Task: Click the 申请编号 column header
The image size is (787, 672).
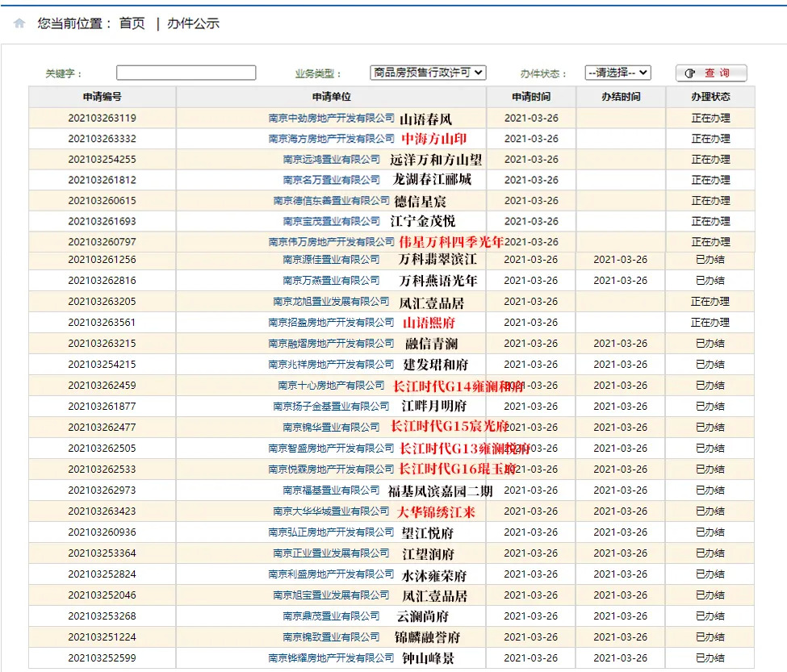Action: 102,97
